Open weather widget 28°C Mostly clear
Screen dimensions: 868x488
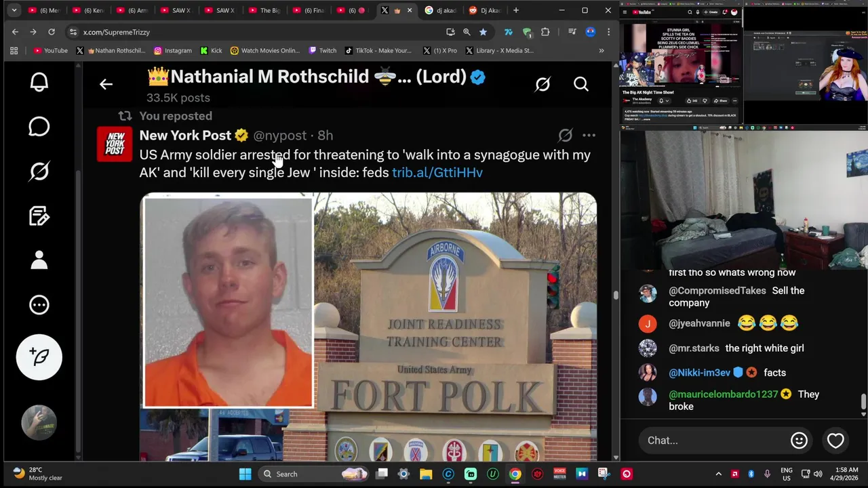pos(39,474)
